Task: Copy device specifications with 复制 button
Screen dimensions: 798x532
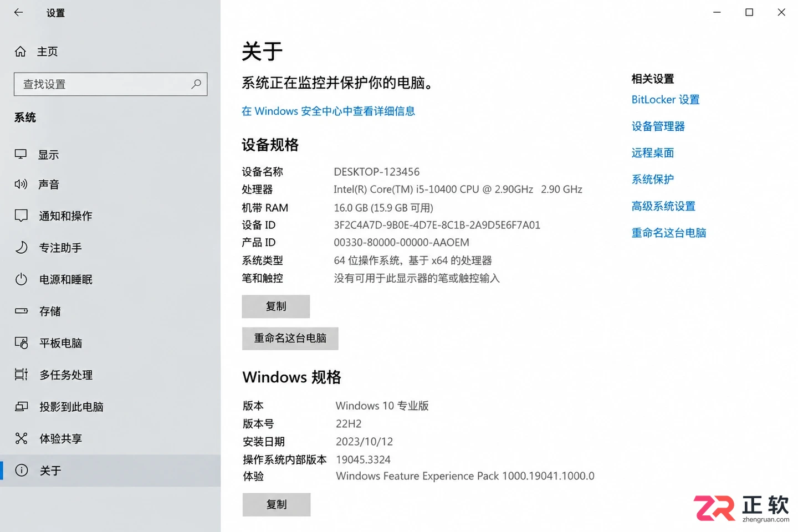Action: 276,306
